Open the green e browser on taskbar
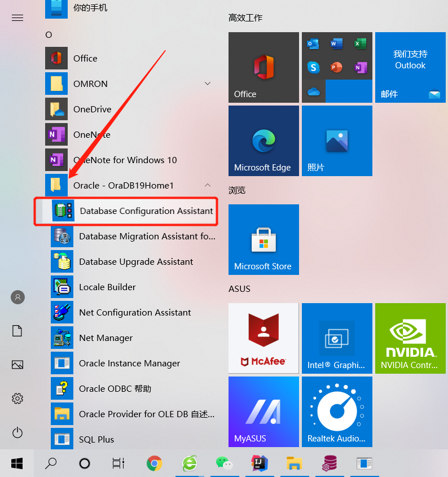Screen dimensions: 448x477 (x=190, y=463)
